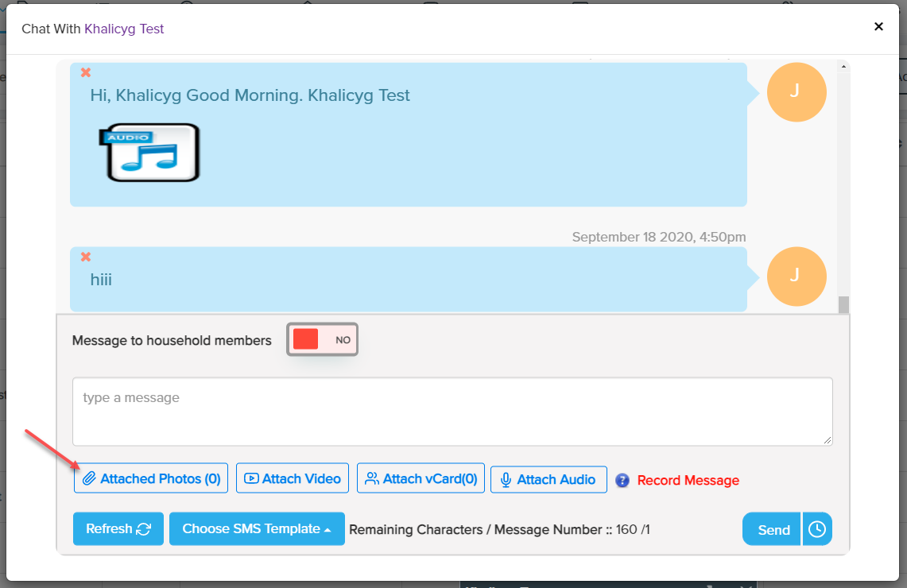
Task: Click Attached Photos (0) button
Action: (151, 479)
